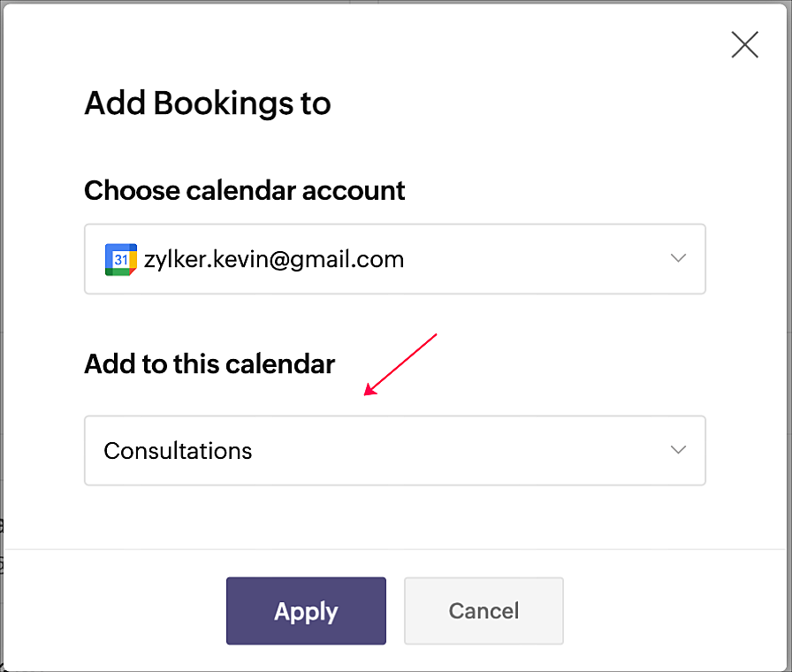The height and width of the screenshot is (672, 792).
Task: Click the "Add to this calendar" label
Action: point(209,363)
